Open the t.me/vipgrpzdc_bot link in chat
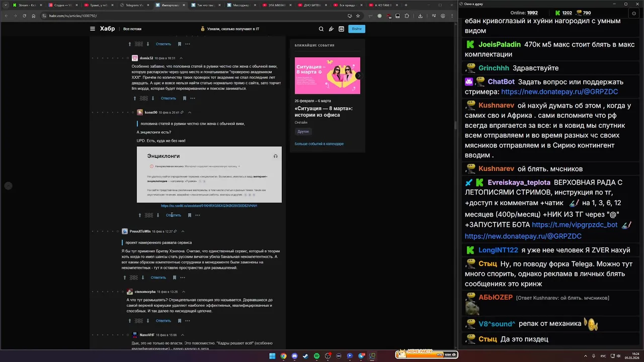644x362 pixels. pyautogui.click(x=575, y=225)
